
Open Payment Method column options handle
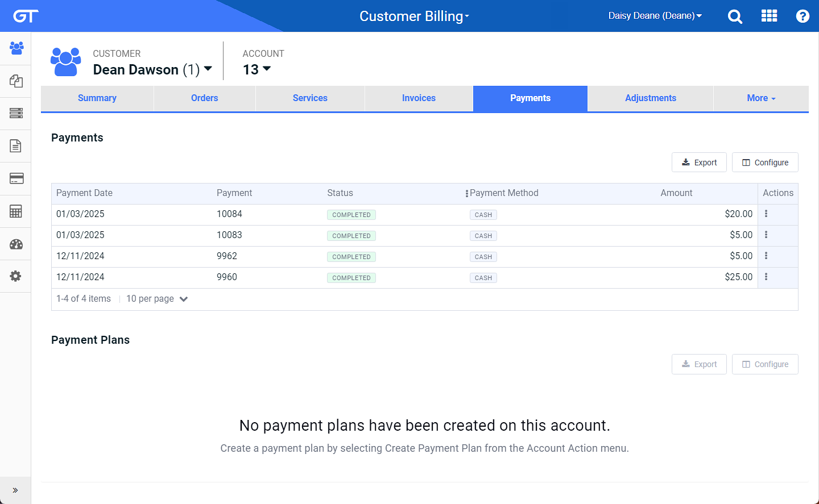click(x=467, y=194)
